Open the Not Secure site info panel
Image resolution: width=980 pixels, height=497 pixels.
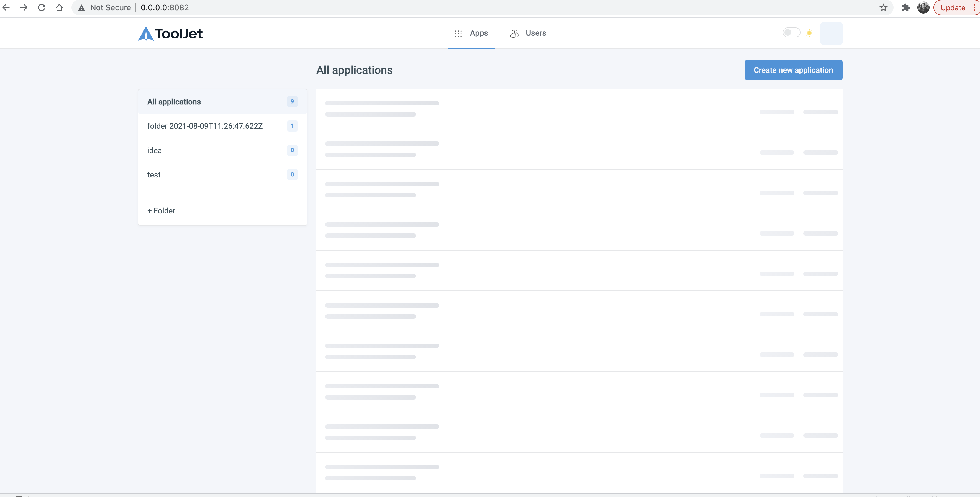click(82, 7)
